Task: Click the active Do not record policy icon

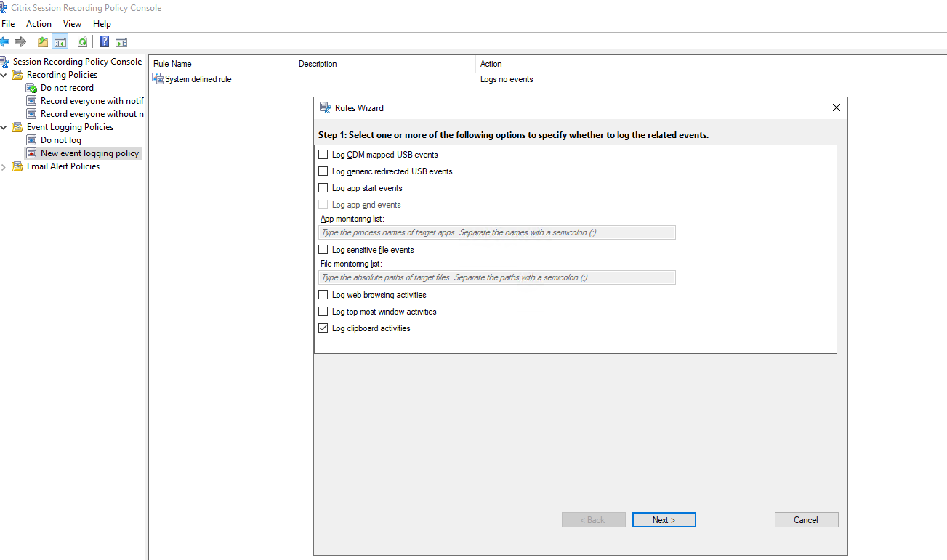Action: [x=31, y=88]
